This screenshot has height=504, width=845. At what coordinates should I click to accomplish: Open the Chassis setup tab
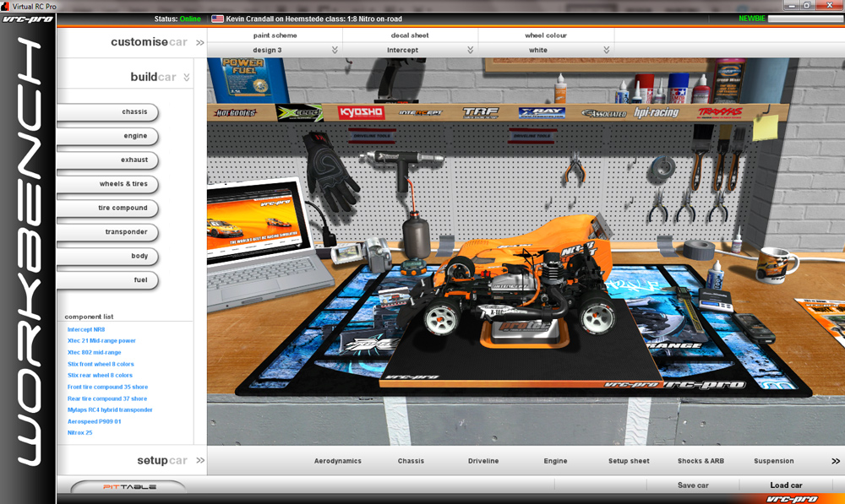(x=411, y=461)
